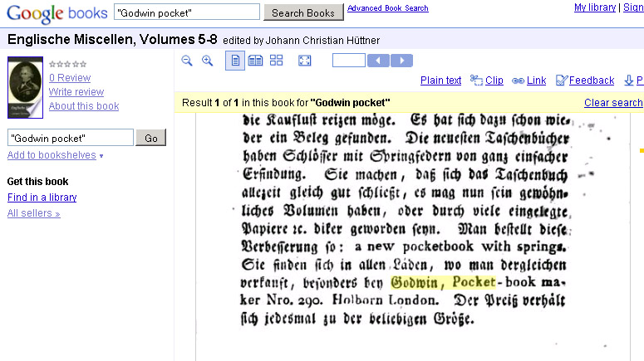The image size is (644, 361).
Task: Switch to two-page view mode
Action: click(255, 61)
